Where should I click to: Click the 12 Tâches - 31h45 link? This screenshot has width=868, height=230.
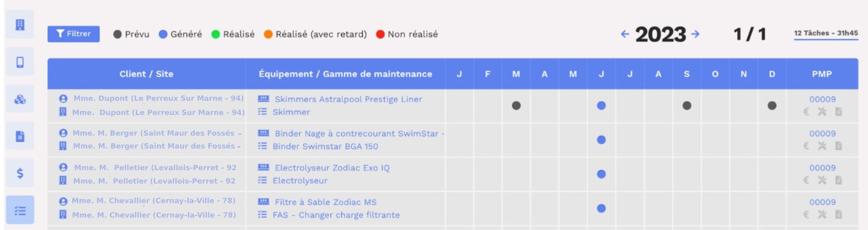[826, 33]
